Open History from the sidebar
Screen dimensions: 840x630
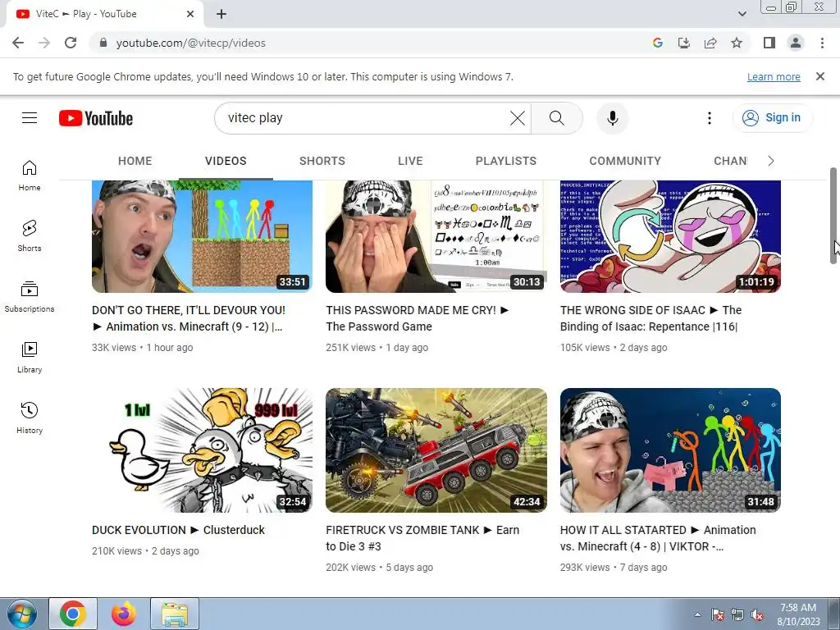click(30, 418)
